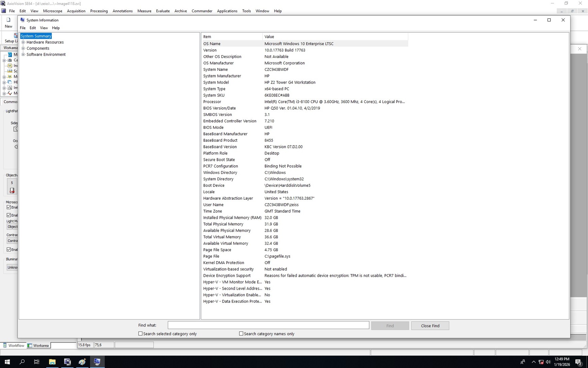This screenshot has width=588, height=368.
Task: Click the taskbar search magnifier icon
Action: tap(22, 362)
